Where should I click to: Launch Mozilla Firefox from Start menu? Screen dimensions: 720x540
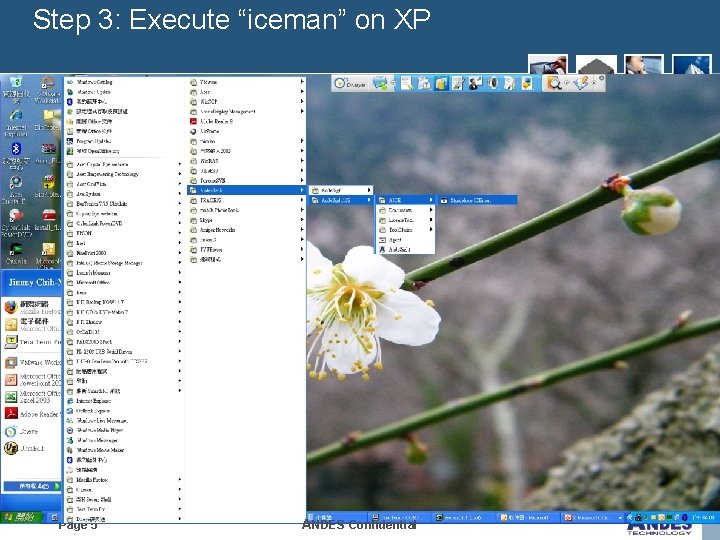click(x=32, y=307)
